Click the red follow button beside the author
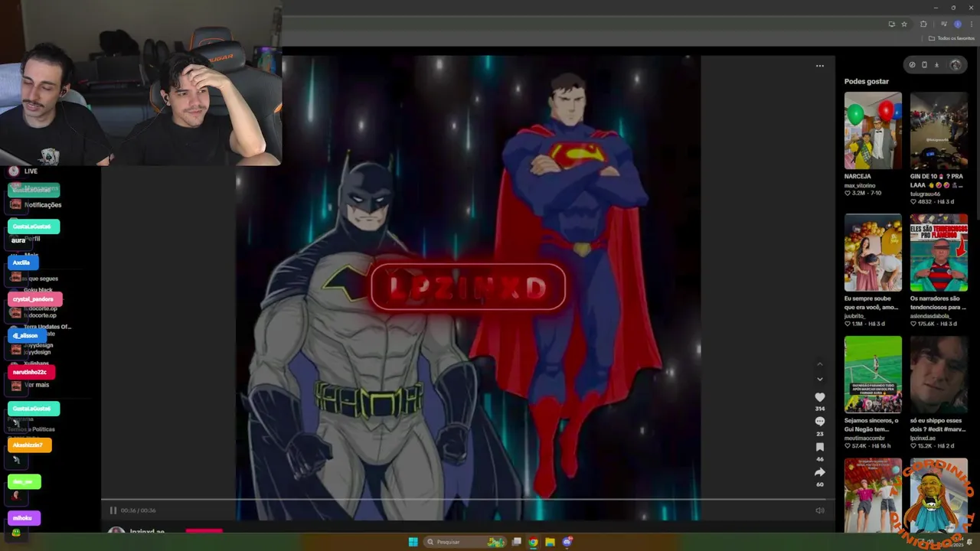This screenshot has height=551, width=980. (204, 530)
